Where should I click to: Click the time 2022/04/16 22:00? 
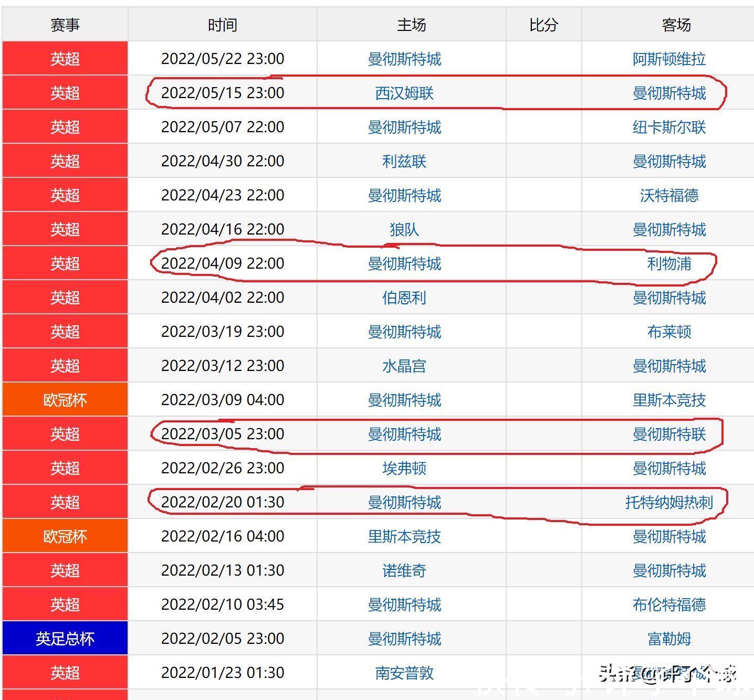(223, 229)
